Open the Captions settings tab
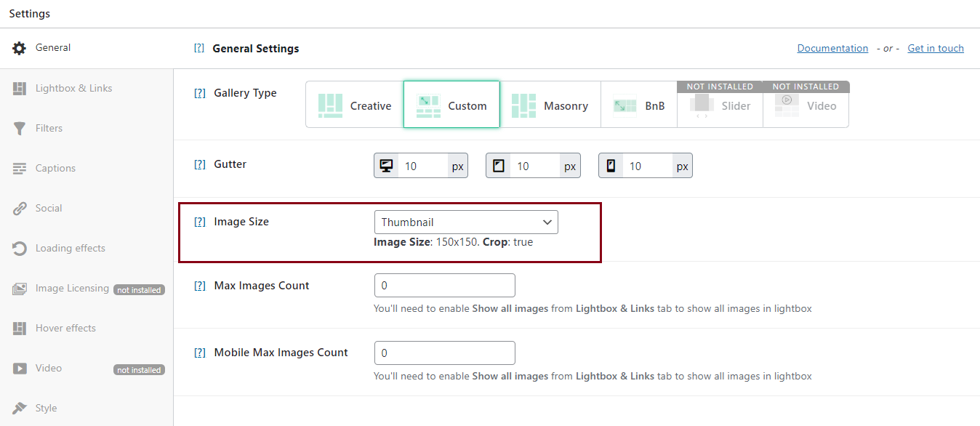980x426 pixels. [55, 168]
